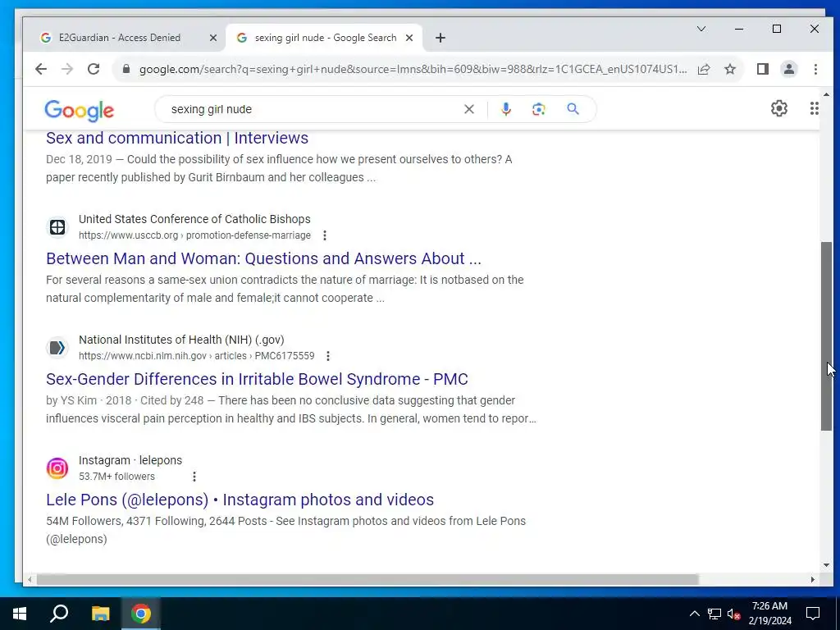Open options for USCCB result
840x630 pixels.
point(325,235)
